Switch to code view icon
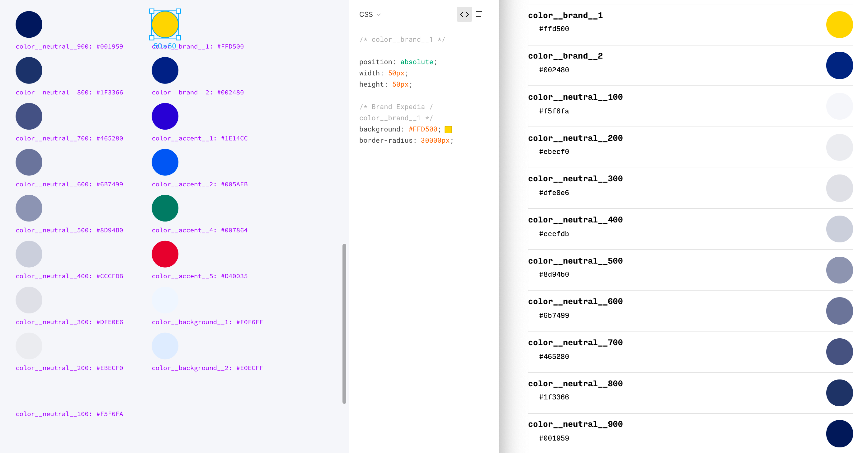This screenshot has width=868, height=453. 464,14
